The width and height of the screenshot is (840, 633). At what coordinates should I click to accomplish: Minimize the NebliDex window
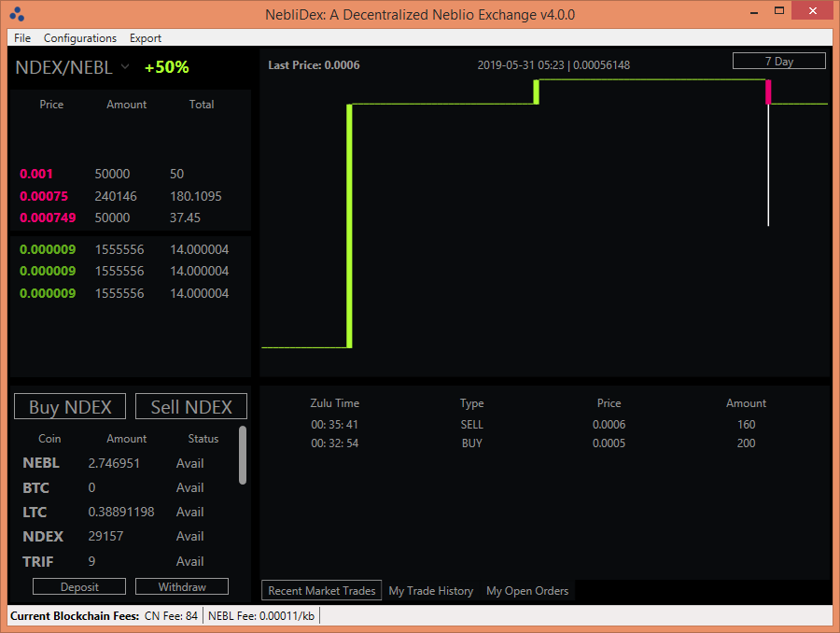[754, 12]
